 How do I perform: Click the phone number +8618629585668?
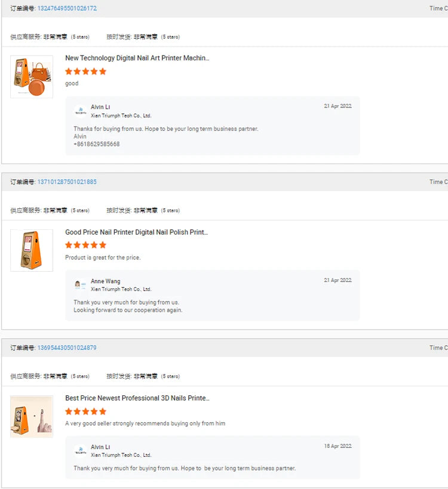point(96,144)
